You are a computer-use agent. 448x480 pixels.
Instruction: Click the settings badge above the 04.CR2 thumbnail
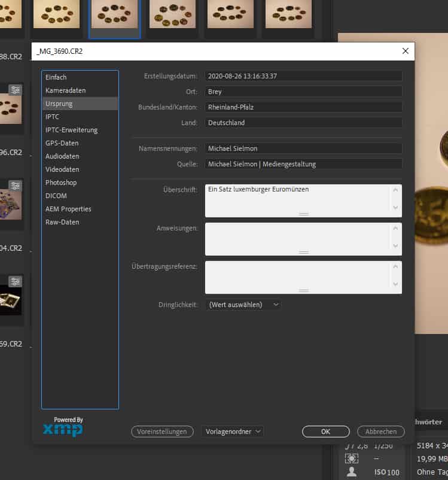[16, 186]
